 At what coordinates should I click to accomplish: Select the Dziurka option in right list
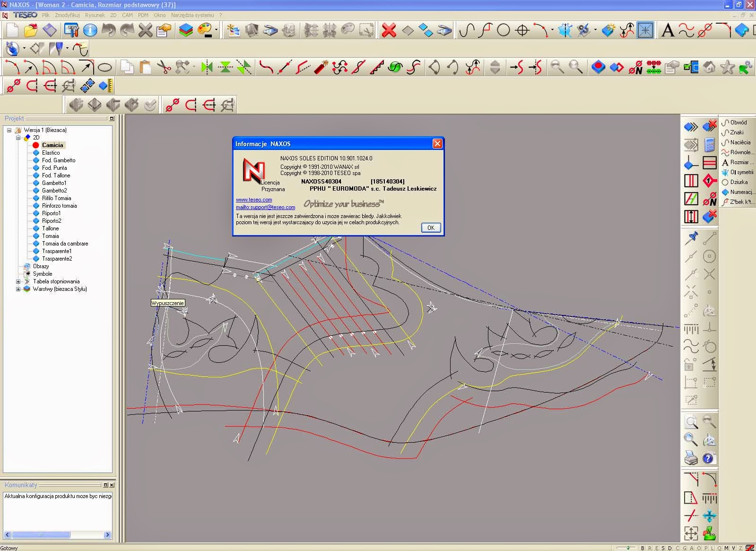point(739,182)
